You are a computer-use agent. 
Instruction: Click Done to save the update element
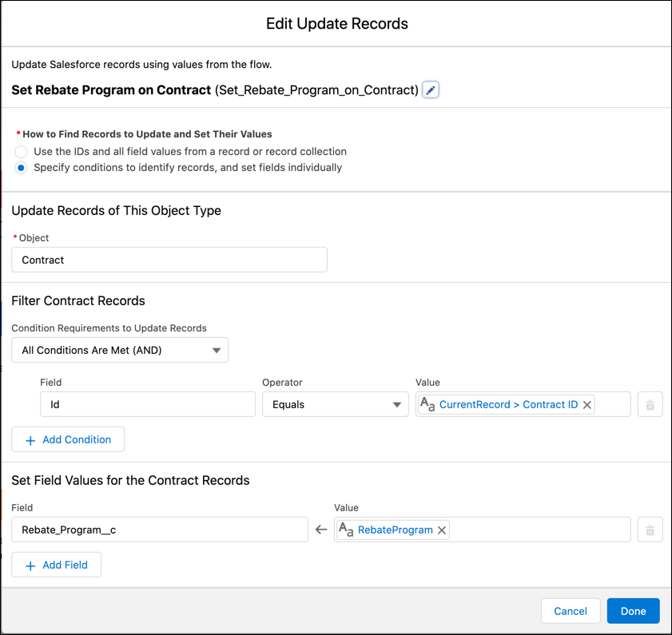(633, 611)
